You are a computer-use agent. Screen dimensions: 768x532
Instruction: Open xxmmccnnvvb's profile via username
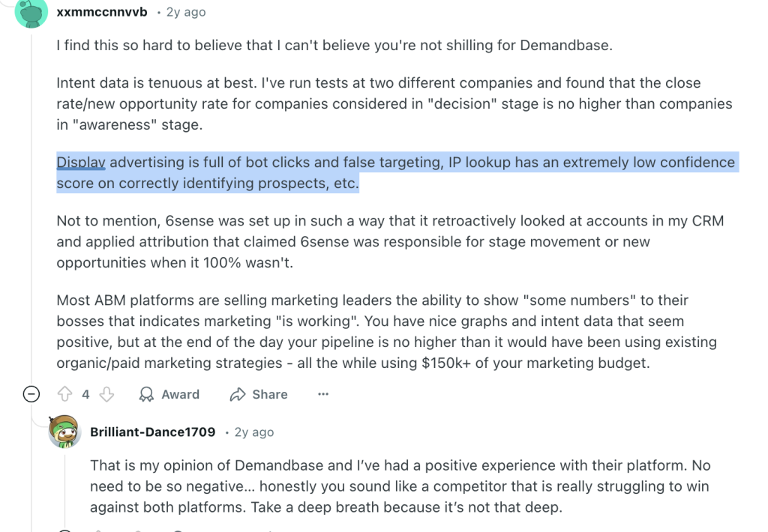click(103, 11)
